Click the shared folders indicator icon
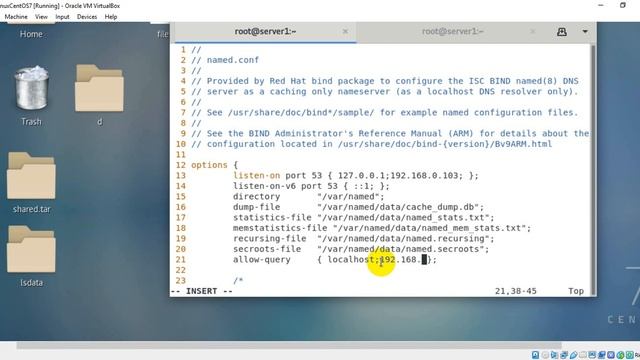This screenshot has height=360, width=640. click(x=583, y=355)
